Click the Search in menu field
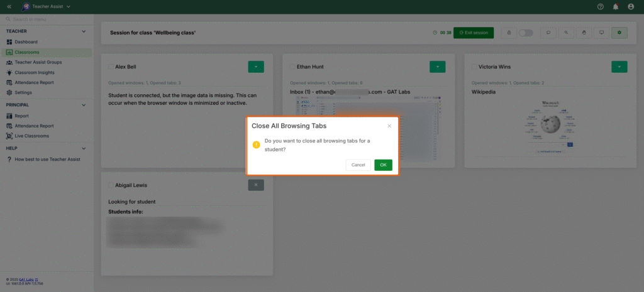This screenshot has width=644, height=292. (x=47, y=19)
